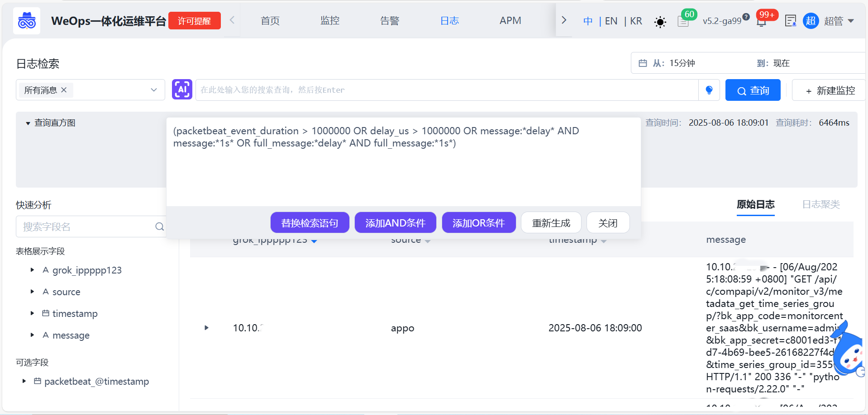Open the 监控 menu item
The image size is (868, 415).
329,20
